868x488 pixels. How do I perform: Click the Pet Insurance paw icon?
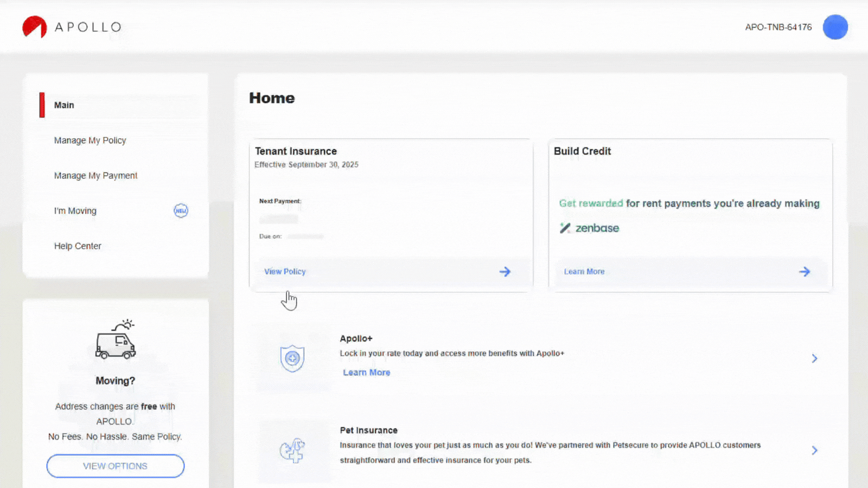(x=292, y=450)
